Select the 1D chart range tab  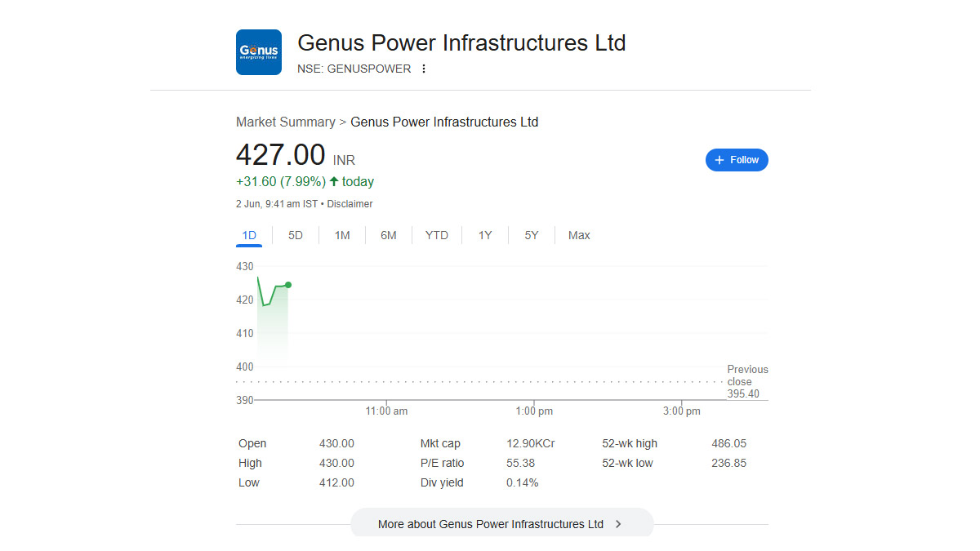point(249,235)
